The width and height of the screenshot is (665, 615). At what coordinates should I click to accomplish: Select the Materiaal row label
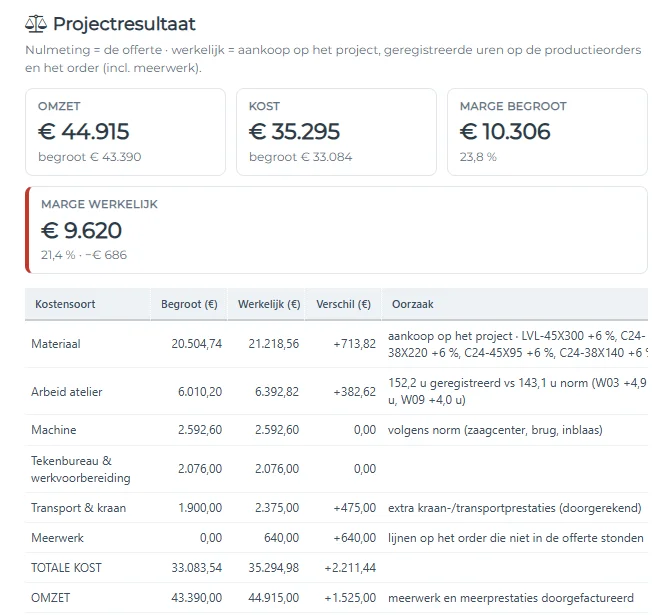click(x=56, y=344)
